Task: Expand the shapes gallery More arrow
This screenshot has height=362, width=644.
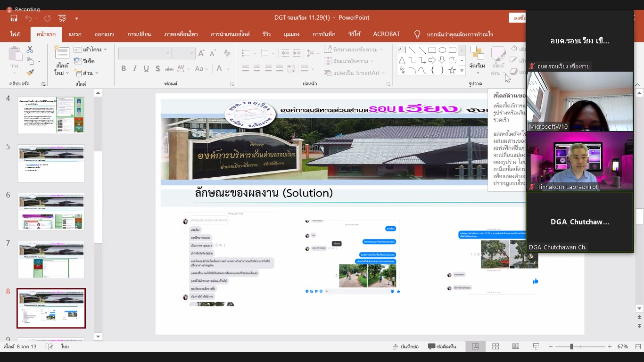Action: [x=462, y=71]
